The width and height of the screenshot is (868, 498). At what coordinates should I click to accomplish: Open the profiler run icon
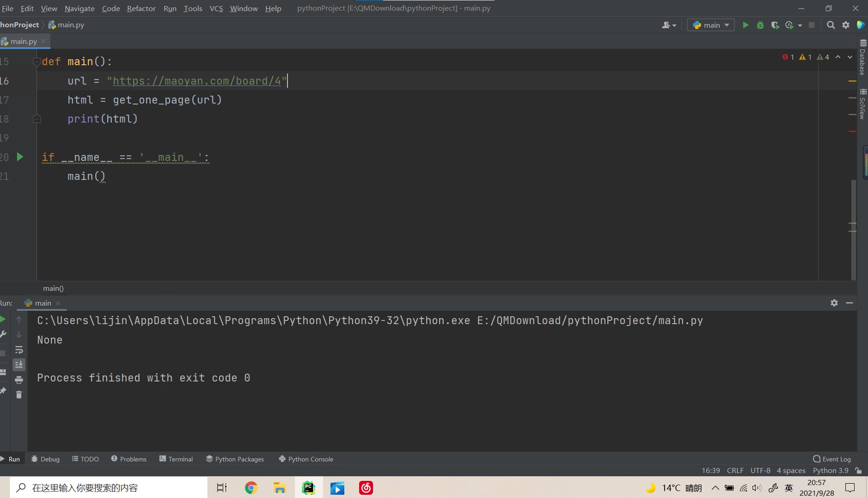coord(789,25)
